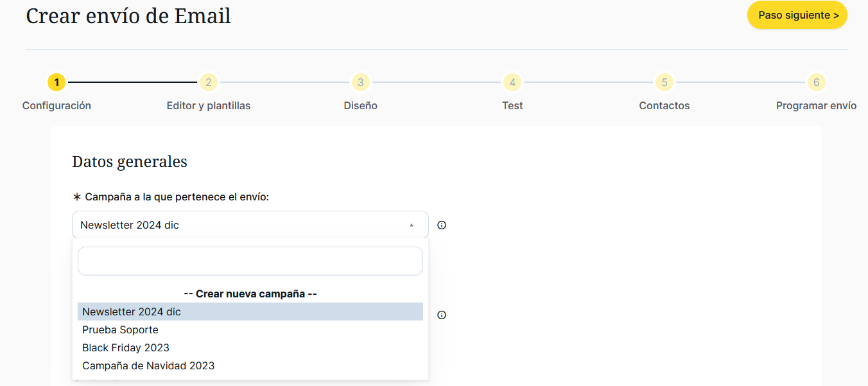Go to the 'Editor y plantillas' step label
Image resolution: width=868 pixels, height=386 pixels.
coord(209,106)
